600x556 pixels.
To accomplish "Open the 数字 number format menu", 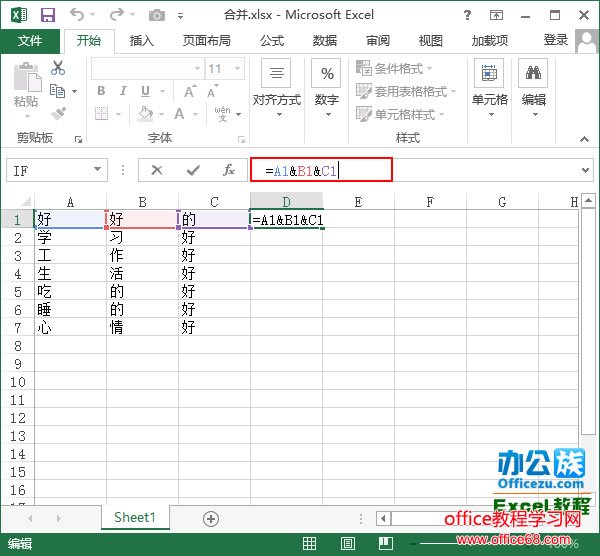I will [x=326, y=88].
